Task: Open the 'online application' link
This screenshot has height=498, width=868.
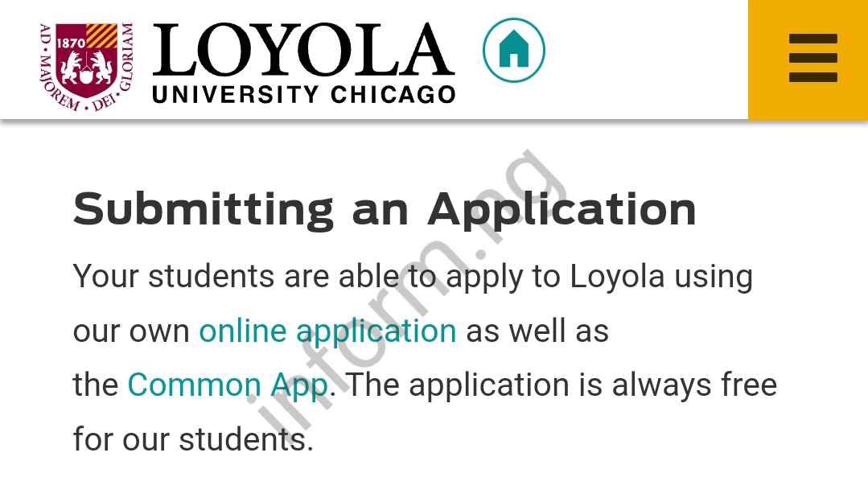Action: tap(327, 331)
